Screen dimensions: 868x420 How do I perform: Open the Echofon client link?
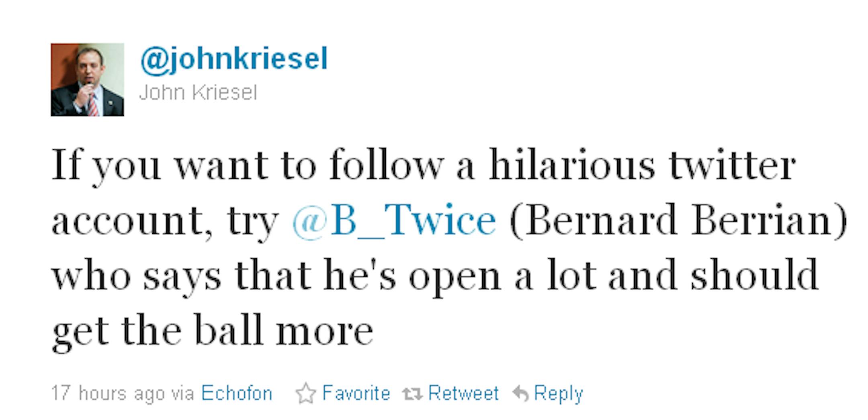coord(237,393)
